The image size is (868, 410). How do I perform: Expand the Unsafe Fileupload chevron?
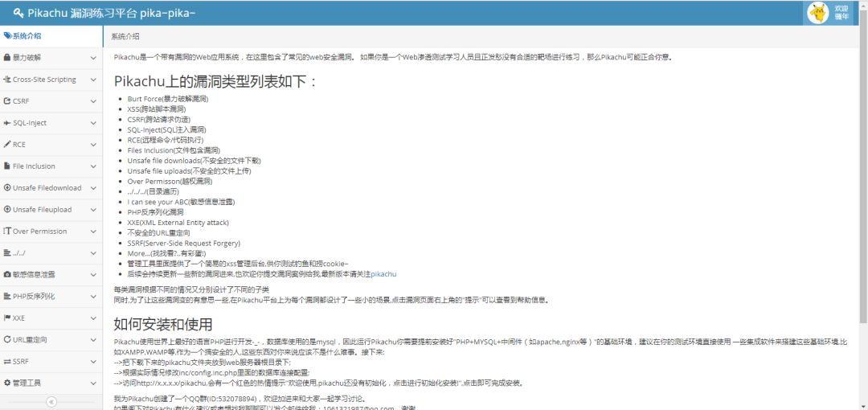[93, 210]
